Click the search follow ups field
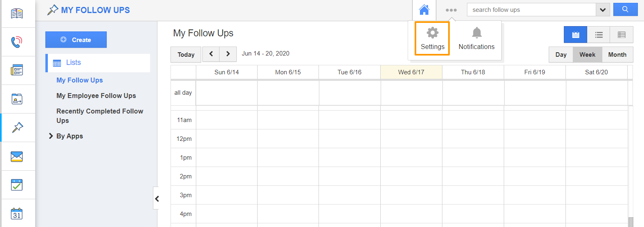 [531, 10]
